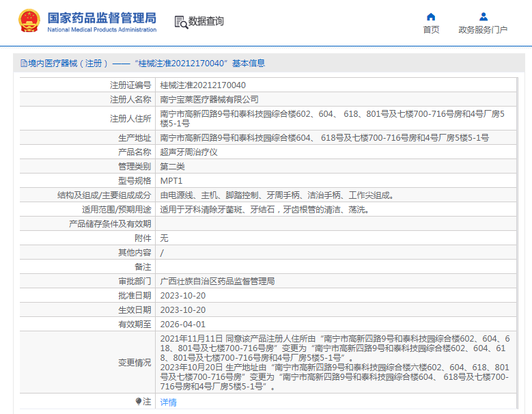Click the 附件 row label

click(x=143, y=238)
